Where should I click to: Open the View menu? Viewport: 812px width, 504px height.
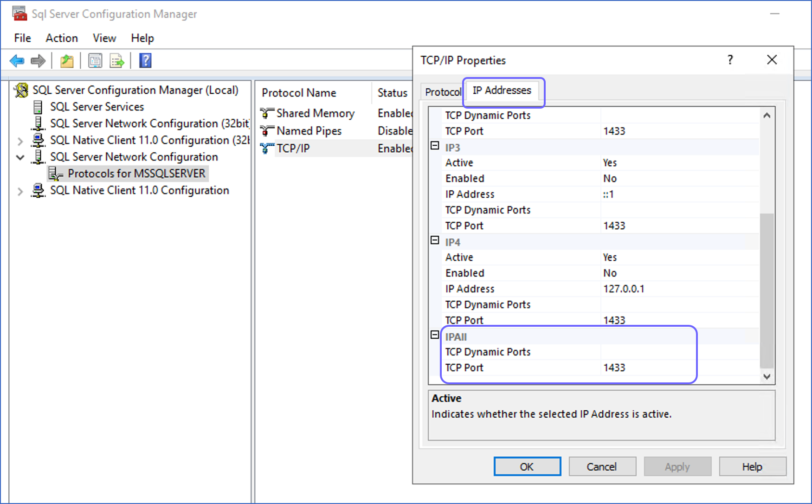tap(104, 38)
